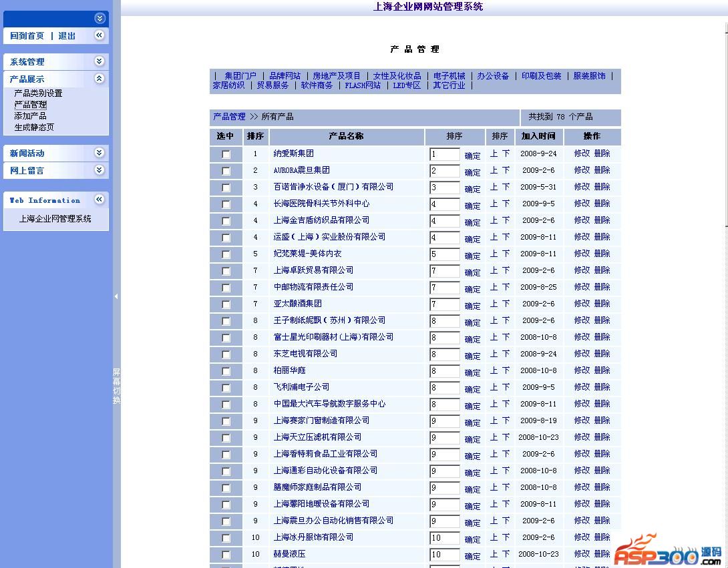Collapse the 回到首页 panel chevron
Screen dimensions: 728x568
tap(100, 35)
